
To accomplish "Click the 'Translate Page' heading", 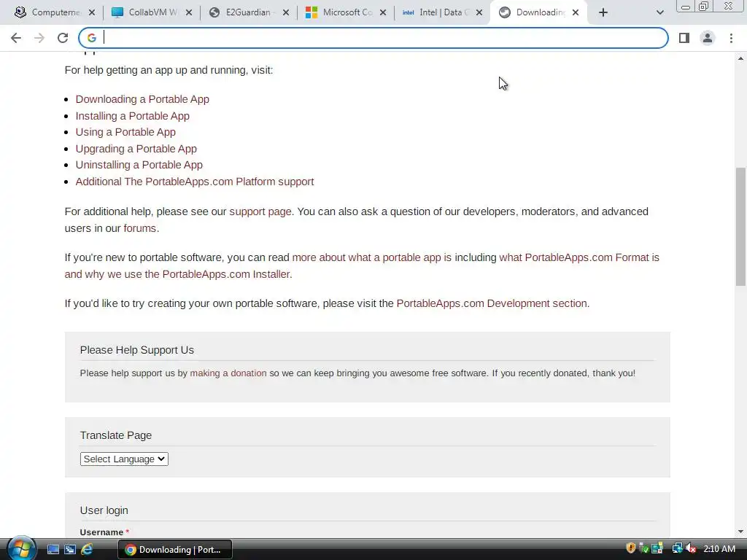I will point(116,435).
